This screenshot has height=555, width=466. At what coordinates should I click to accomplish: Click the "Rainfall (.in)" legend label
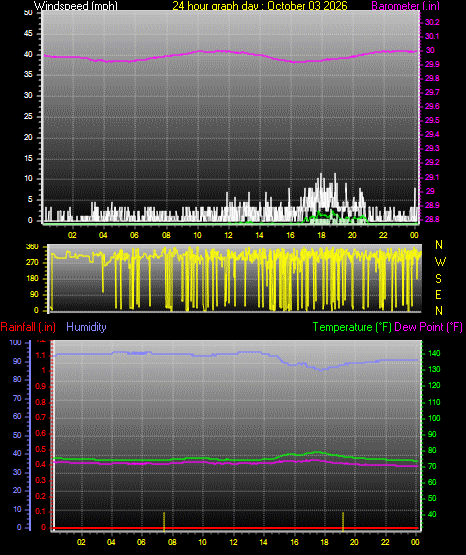28,327
